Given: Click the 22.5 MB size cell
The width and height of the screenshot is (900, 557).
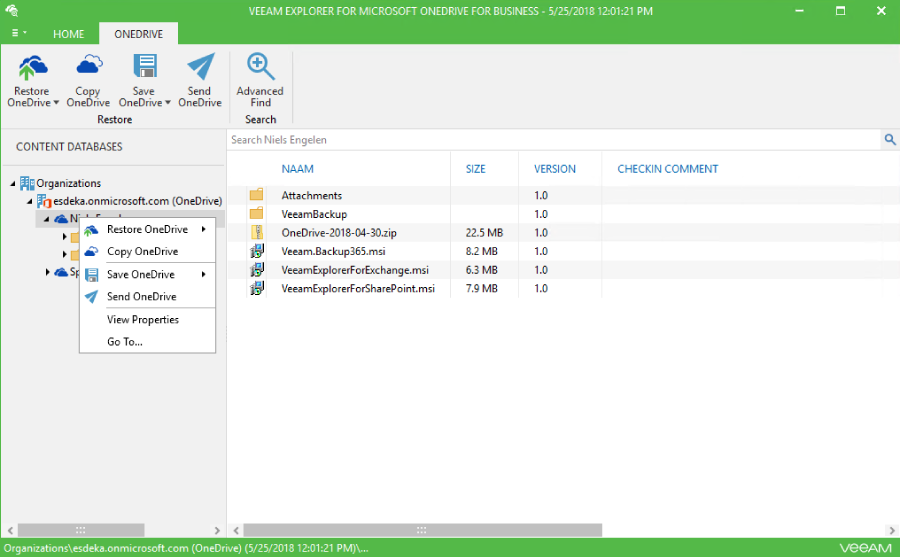Looking at the screenshot, I should click(x=484, y=233).
